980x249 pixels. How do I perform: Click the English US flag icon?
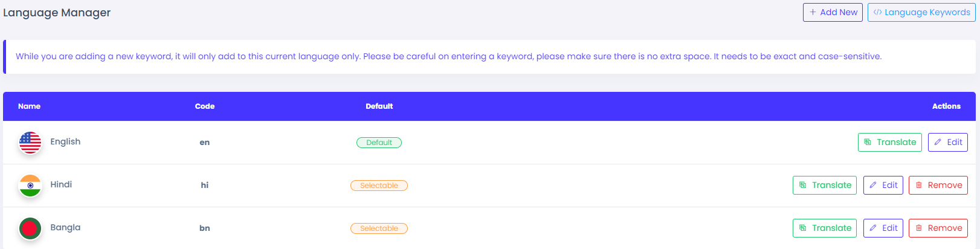(x=30, y=143)
